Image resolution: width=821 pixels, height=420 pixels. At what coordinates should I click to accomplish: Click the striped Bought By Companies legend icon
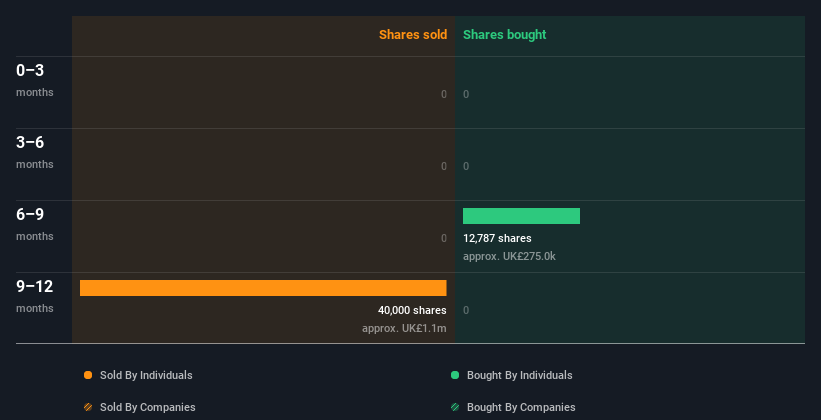click(455, 407)
